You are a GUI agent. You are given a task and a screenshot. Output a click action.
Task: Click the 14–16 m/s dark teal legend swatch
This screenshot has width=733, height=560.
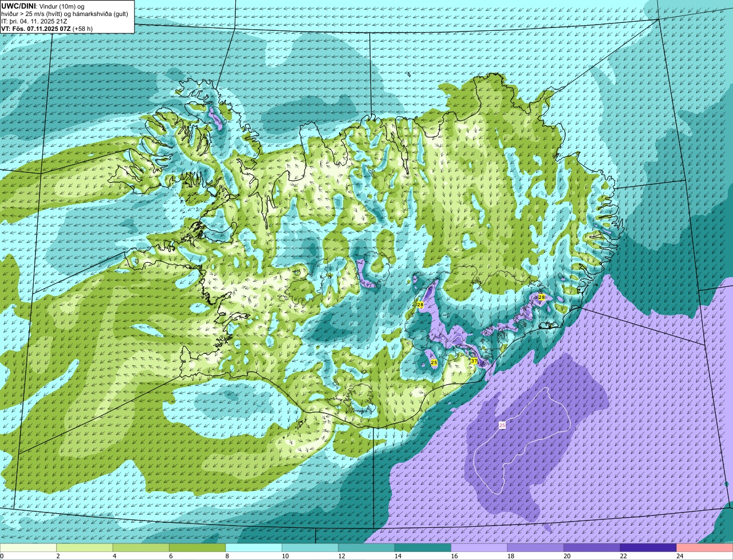(x=423, y=547)
